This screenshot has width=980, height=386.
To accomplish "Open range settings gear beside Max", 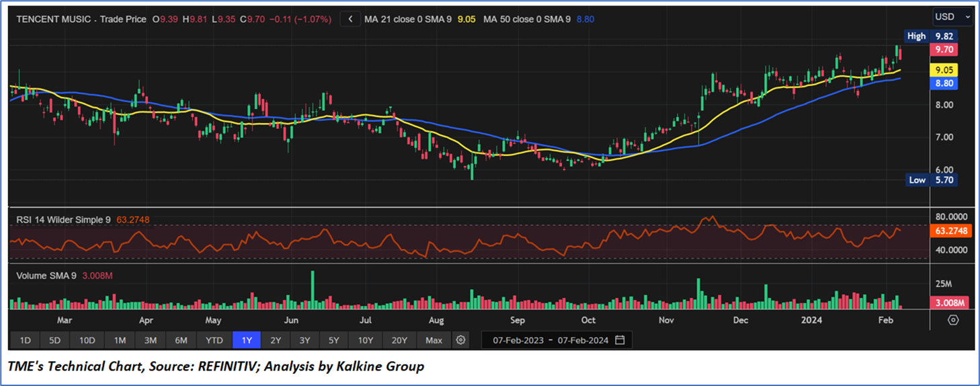I will (460, 340).
